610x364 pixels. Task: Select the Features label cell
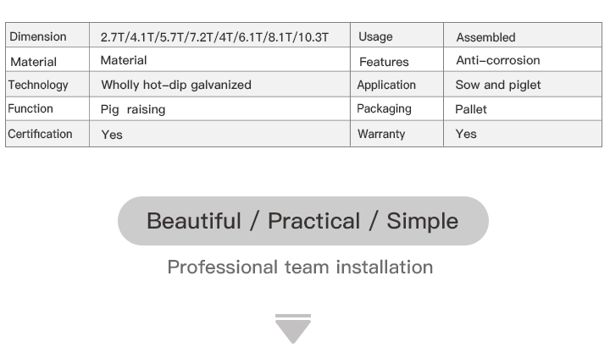point(384,62)
